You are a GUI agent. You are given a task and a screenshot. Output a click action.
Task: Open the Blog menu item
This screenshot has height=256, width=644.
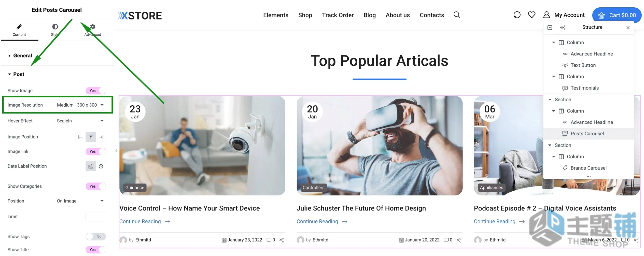point(370,15)
